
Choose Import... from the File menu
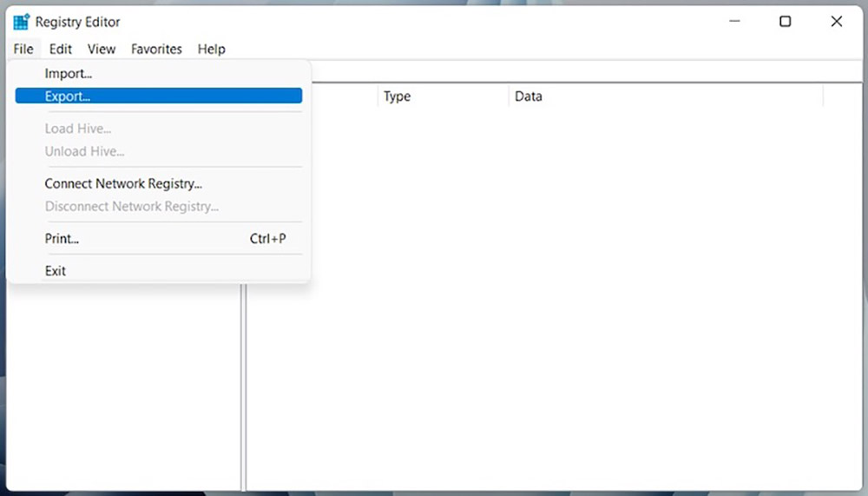[159, 73]
